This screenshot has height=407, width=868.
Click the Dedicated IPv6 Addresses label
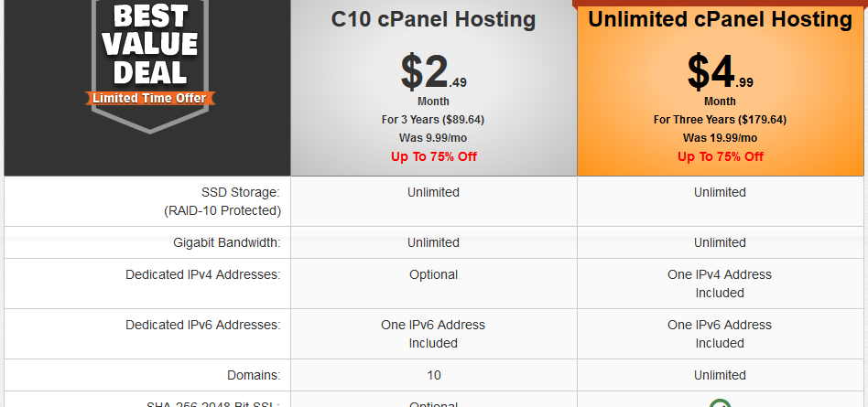click(x=202, y=326)
